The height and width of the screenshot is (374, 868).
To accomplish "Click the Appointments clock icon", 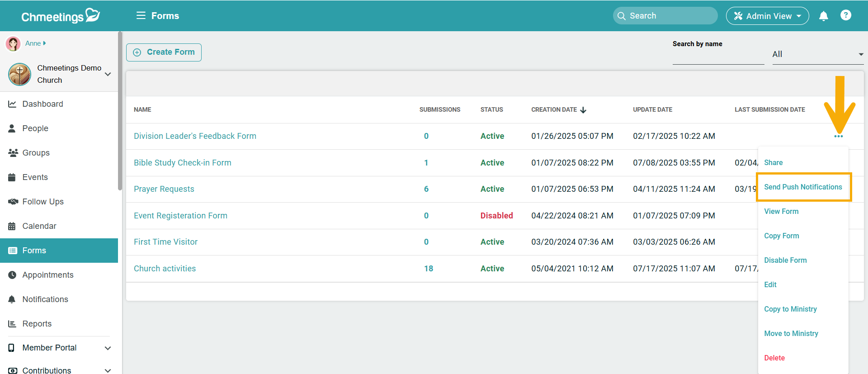I will pos(12,275).
